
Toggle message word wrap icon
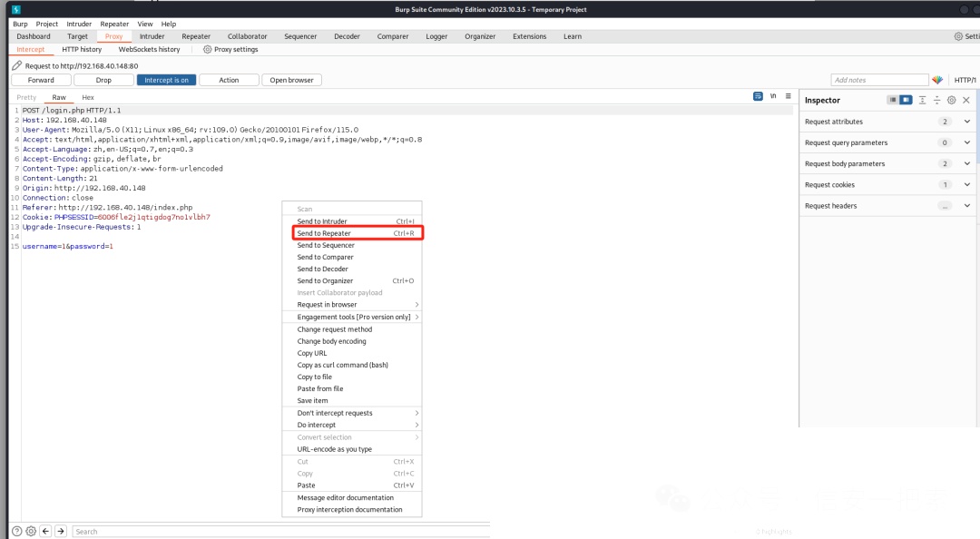(758, 96)
